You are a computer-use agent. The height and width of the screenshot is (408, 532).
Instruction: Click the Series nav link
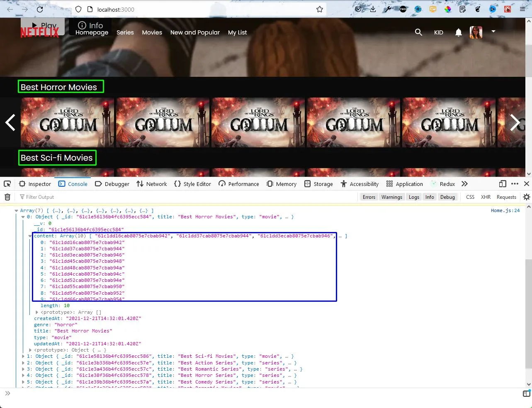(125, 32)
